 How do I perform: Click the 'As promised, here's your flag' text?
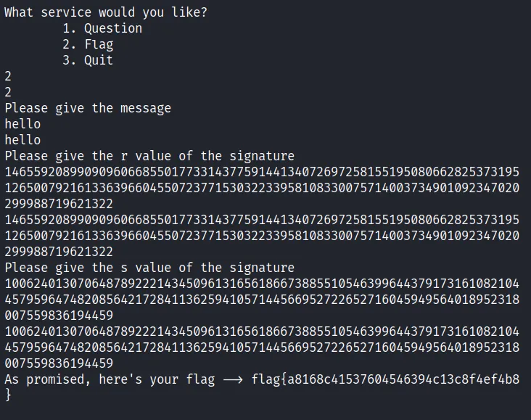pyautogui.click(x=110, y=379)
